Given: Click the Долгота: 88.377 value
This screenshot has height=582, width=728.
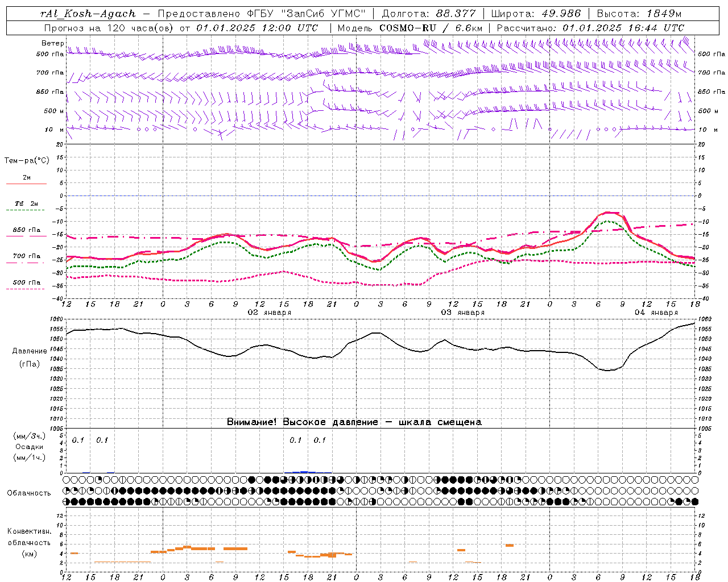Looking at the screenshot, I should click(x=429, y=14).
